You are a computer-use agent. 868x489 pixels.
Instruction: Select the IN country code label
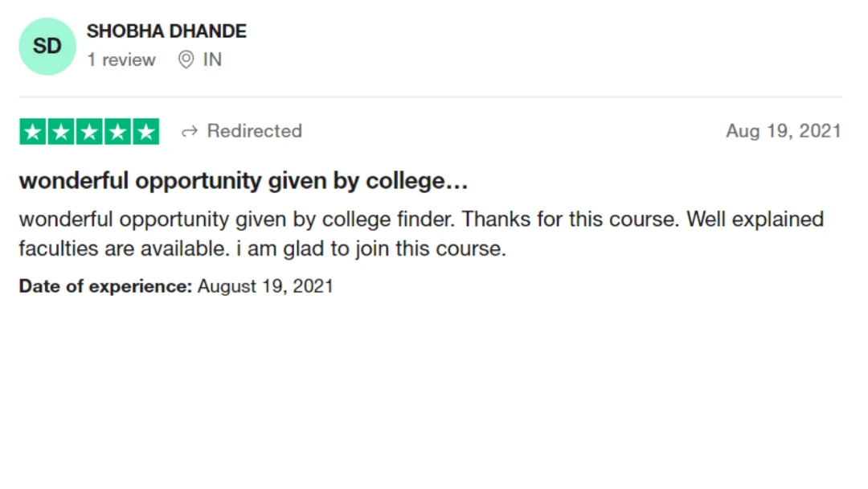212,60
